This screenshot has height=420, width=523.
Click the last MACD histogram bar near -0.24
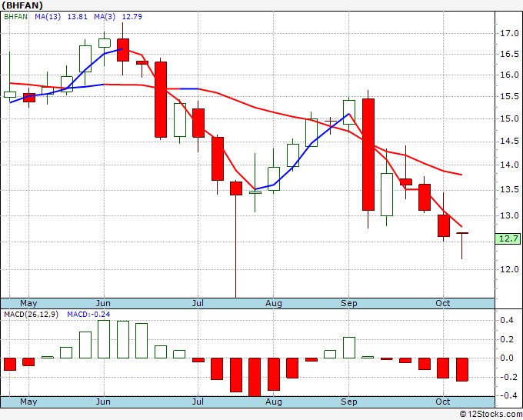tap(462, 370)
